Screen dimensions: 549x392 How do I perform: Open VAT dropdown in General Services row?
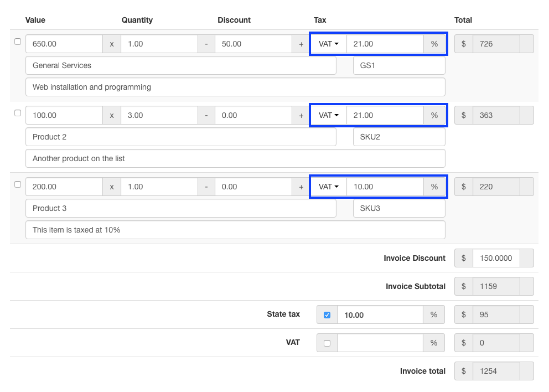click(x=328, y=44)
